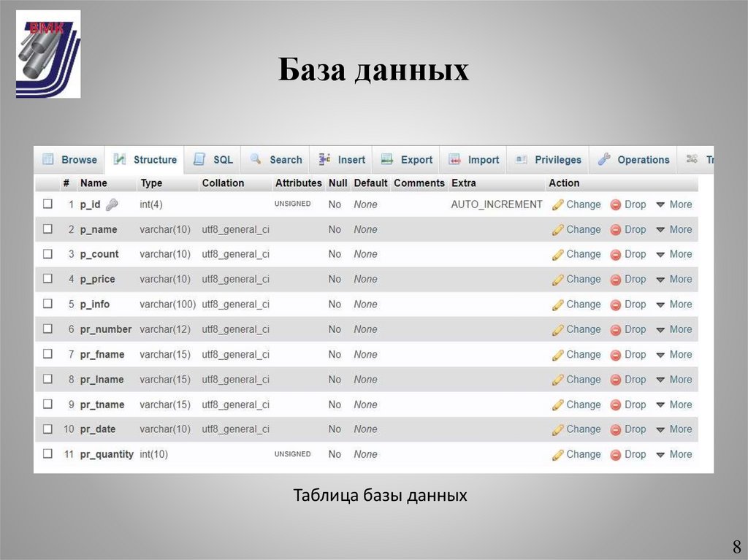Check the checkbox for the p_name row
This screenshot has height=560, width=748.
tap(47, 229)
